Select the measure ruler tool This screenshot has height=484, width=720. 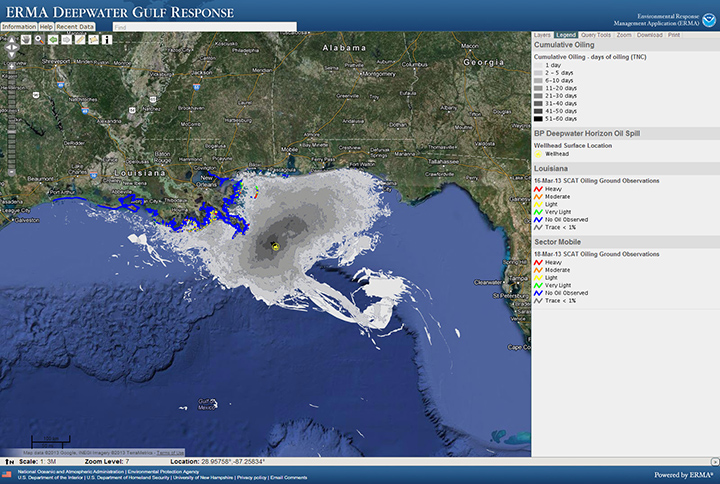(80, 40)
